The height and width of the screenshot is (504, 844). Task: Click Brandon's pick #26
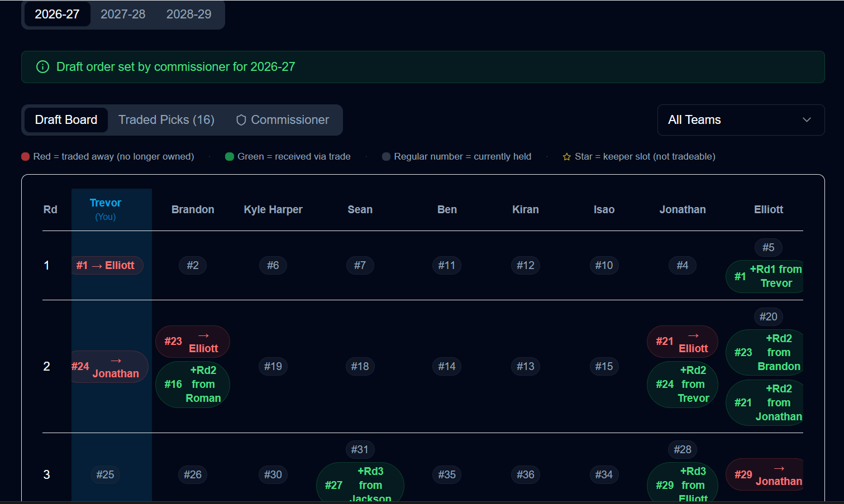tap(193, 475)
